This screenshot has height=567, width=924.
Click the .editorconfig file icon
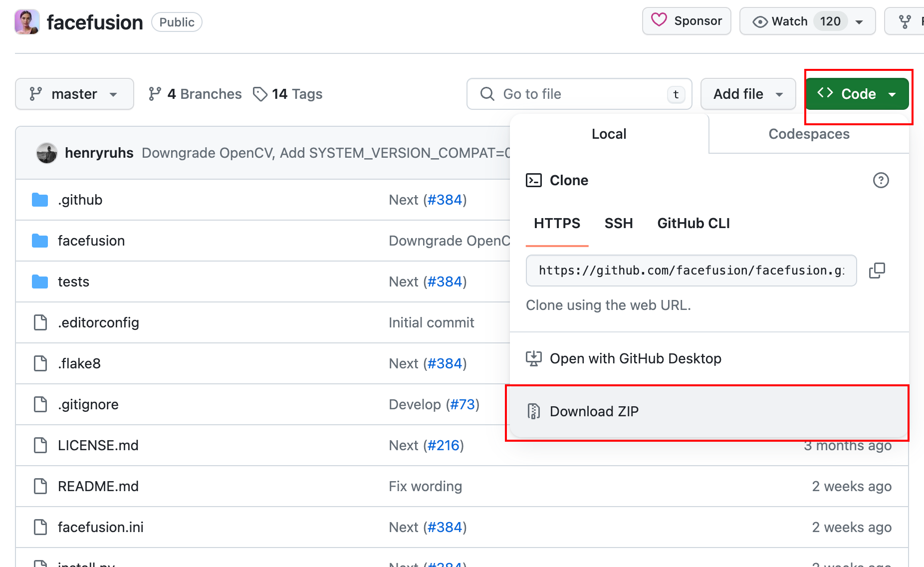click(x=40, y=322)
